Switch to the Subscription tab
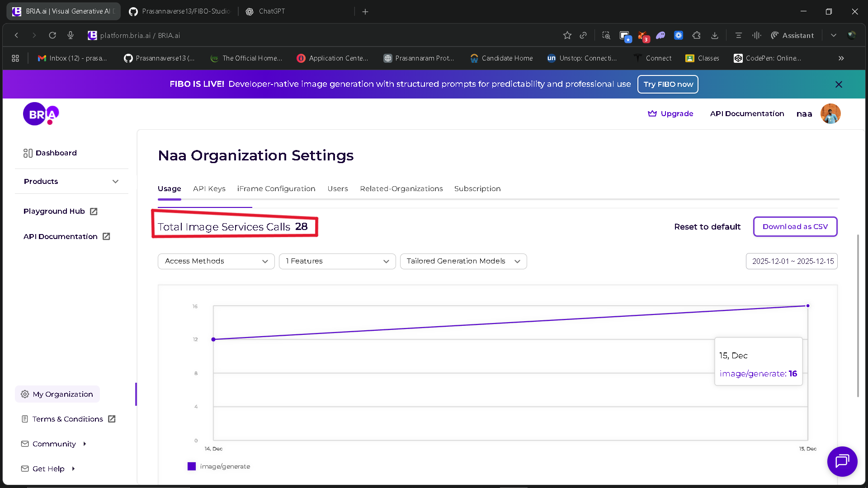This screenshot has height=488, width=868. pos(477,188)
